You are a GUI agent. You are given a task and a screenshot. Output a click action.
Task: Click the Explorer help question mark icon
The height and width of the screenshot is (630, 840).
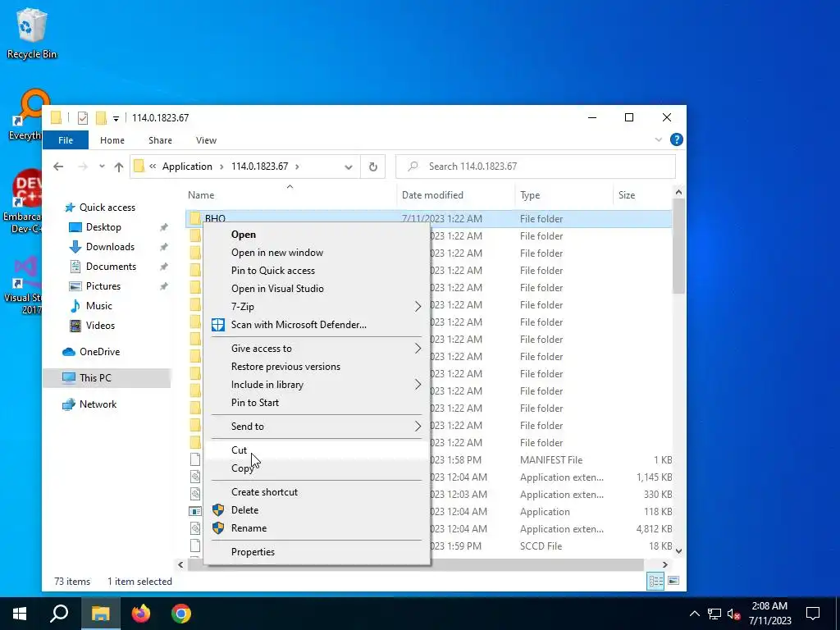(677, 139)
